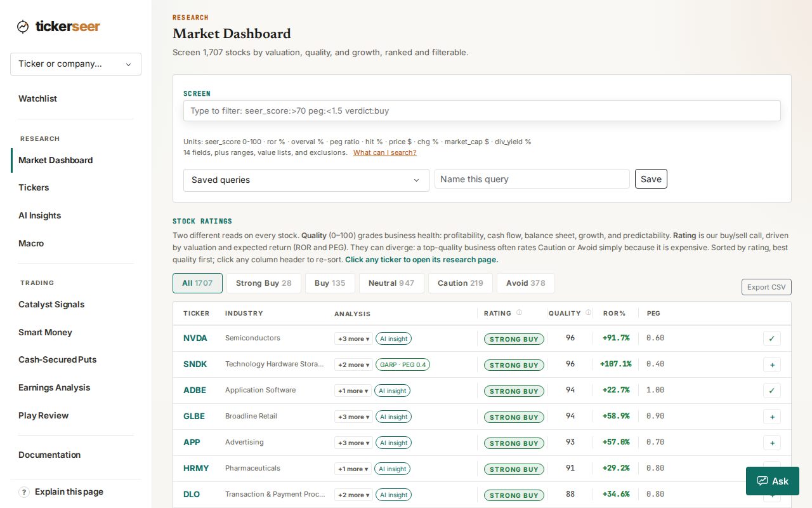
Task: Click the Name this query field
Action: 532,179
